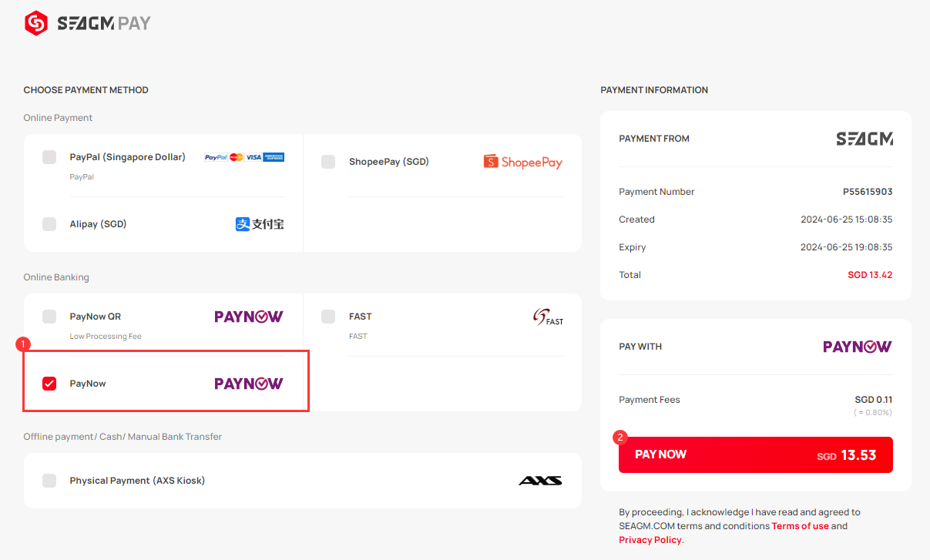
Task: Click the SEAGM Pay hexagon logo
Action: point(36,23)
